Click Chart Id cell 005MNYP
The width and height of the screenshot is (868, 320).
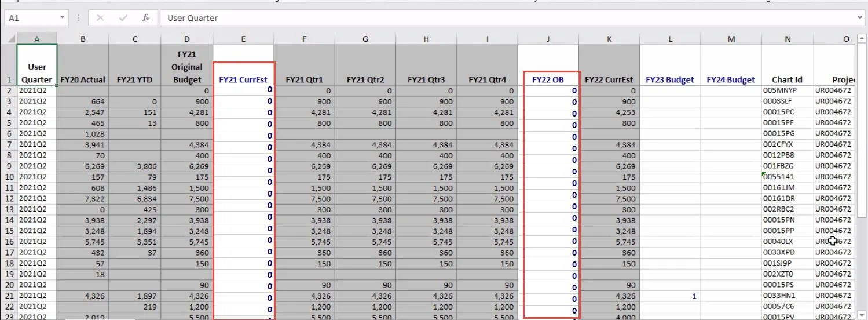pos(788,90)
